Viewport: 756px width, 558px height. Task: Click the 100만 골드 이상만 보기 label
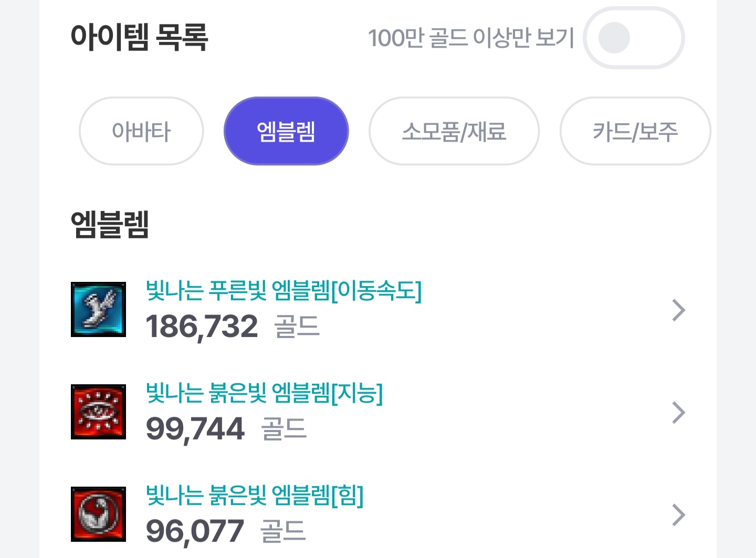[471, 38]
